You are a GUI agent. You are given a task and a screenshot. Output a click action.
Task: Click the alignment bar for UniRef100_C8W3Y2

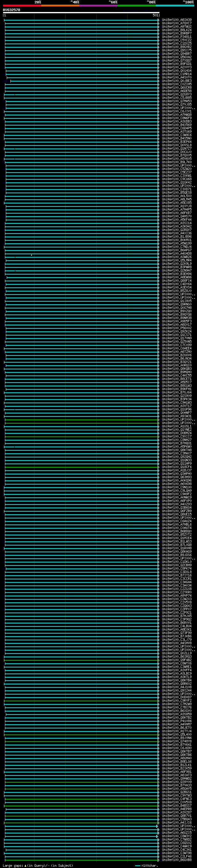81,836
